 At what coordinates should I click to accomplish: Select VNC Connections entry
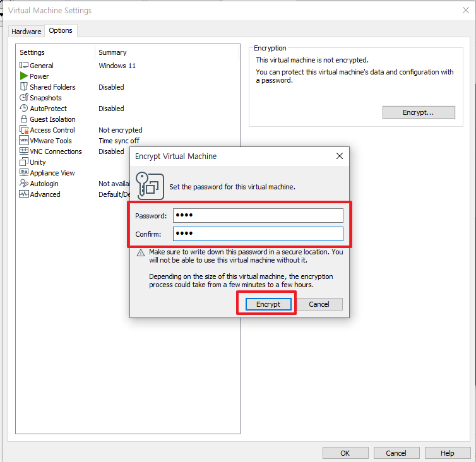[56, 151]
